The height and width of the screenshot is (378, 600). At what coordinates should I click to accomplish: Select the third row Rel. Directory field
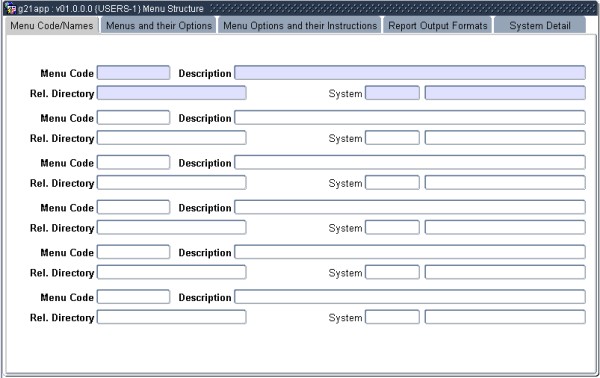tap(171, 182)
